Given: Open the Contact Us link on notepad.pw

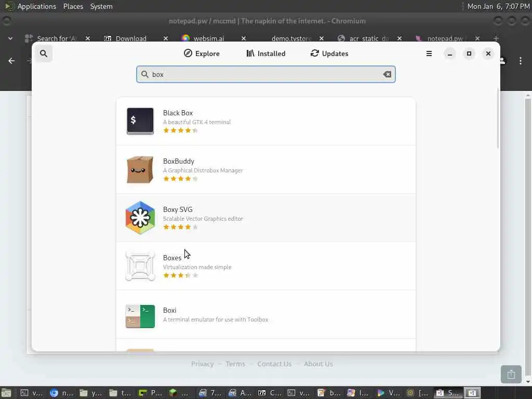Looking at the screenshot, I should point(274,364).
